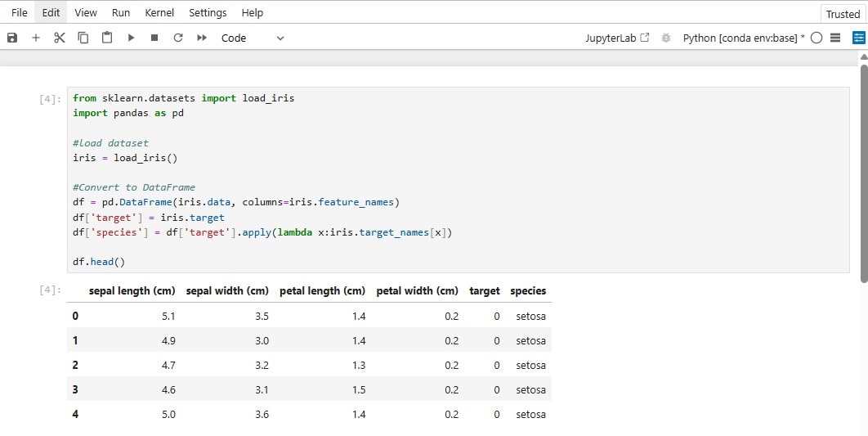The height and width of the screenshot is (436, 868).
Task: Restart kernel and run all cells
Action: (x=202, y=38)
